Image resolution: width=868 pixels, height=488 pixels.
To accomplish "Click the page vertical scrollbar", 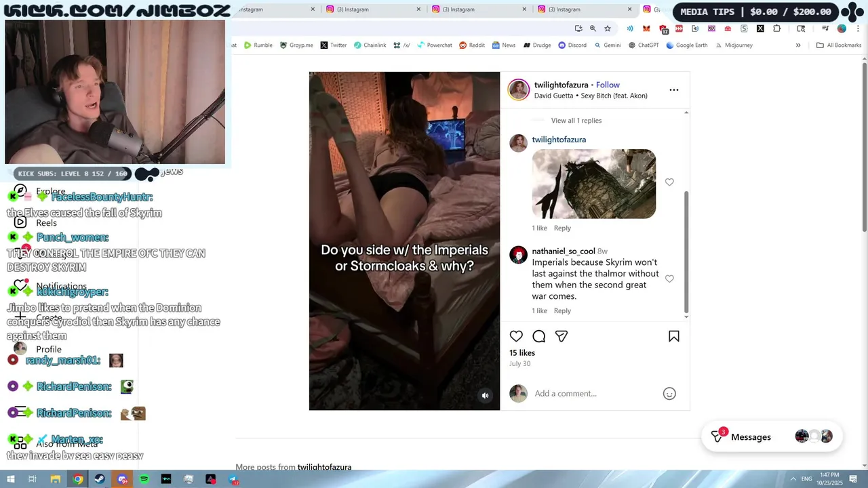I will (865, 148).
